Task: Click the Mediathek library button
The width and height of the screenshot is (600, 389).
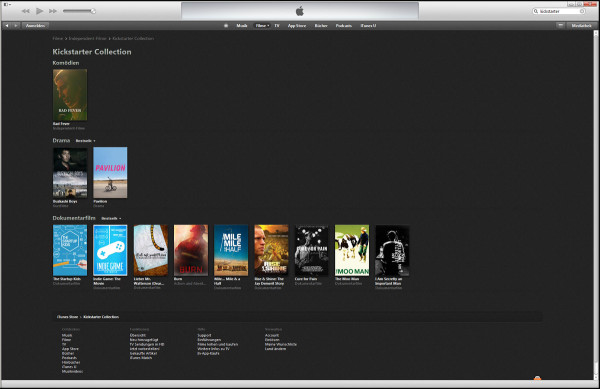Action: 581,26
